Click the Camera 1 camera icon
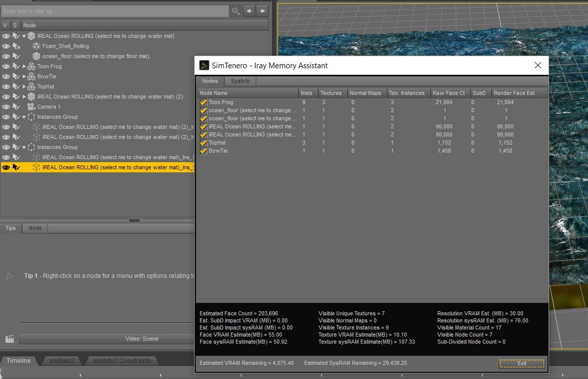 coord(31,107)
